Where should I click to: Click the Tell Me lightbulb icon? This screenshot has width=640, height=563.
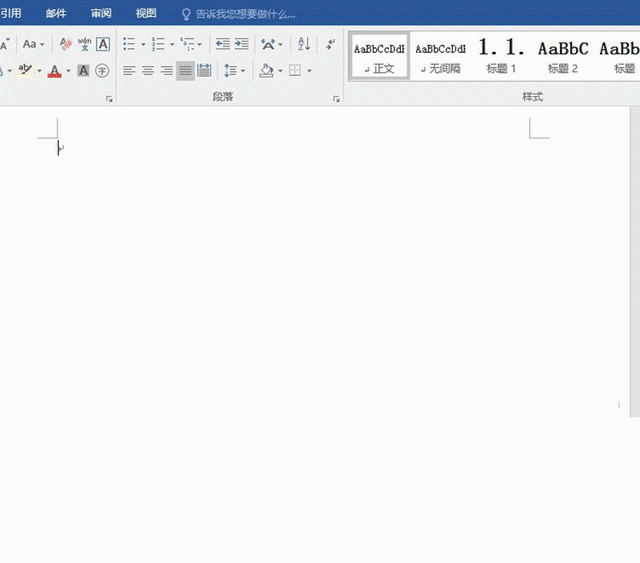(x=186, y=14)
